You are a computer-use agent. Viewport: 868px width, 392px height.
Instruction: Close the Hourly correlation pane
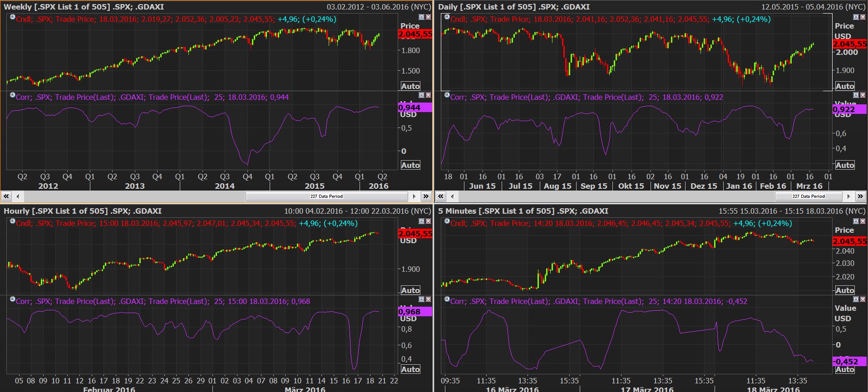click(x=428, y=299)
